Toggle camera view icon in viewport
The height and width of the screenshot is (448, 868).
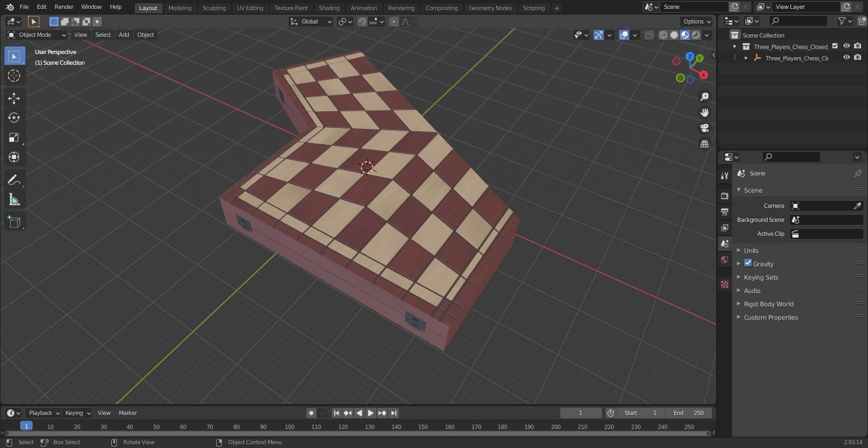pos(704,128)
